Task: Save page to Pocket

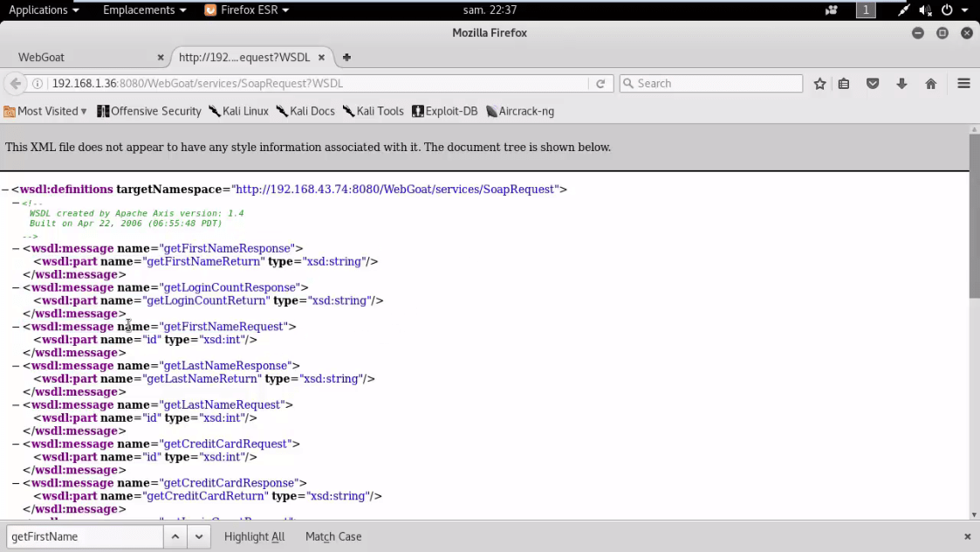Action: click(x=873, y=83)
